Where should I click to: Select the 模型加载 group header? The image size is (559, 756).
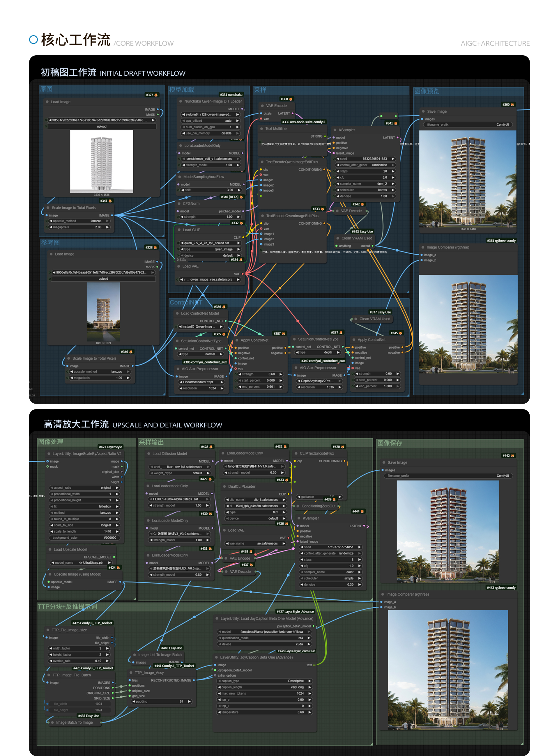tap(182, 90)
